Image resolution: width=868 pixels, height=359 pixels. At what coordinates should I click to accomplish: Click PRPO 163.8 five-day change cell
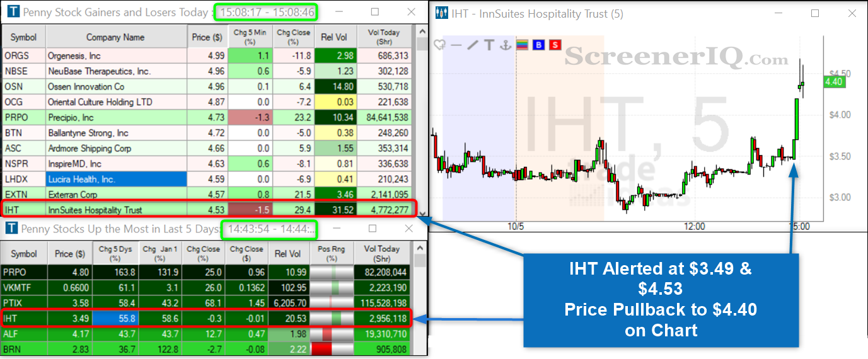pos(115,272)
